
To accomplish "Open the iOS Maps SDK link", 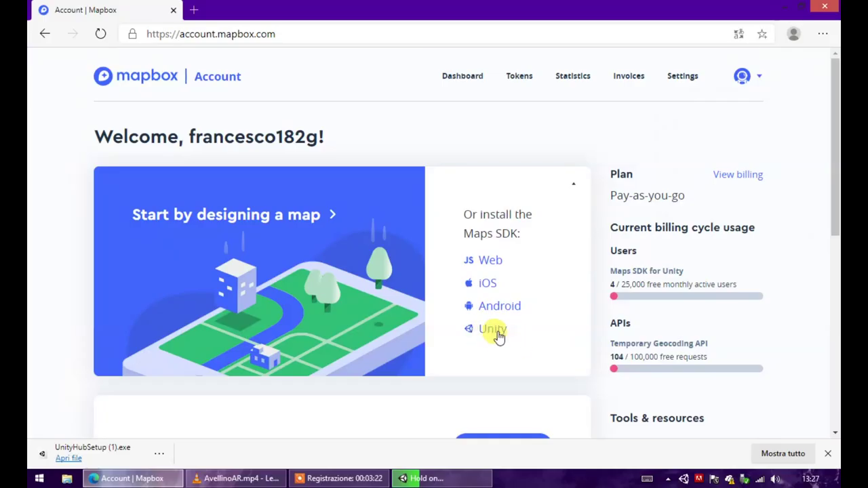I will 488,283.
